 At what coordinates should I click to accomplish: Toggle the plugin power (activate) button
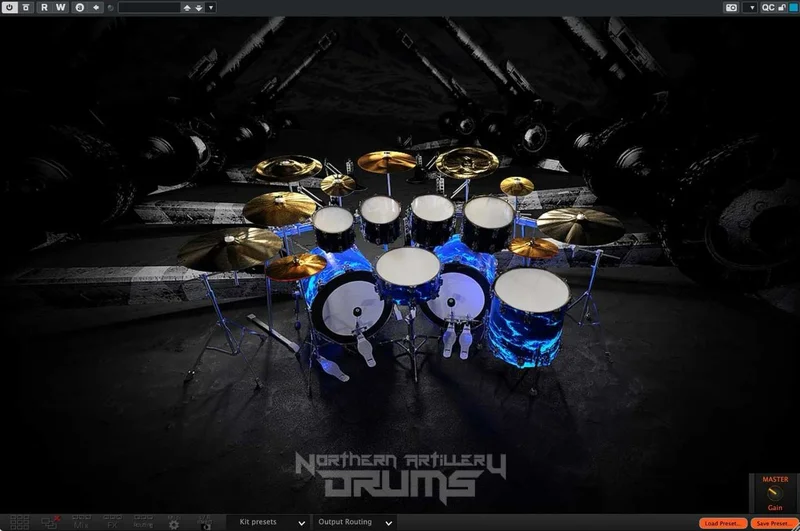(x=9, y=7)
